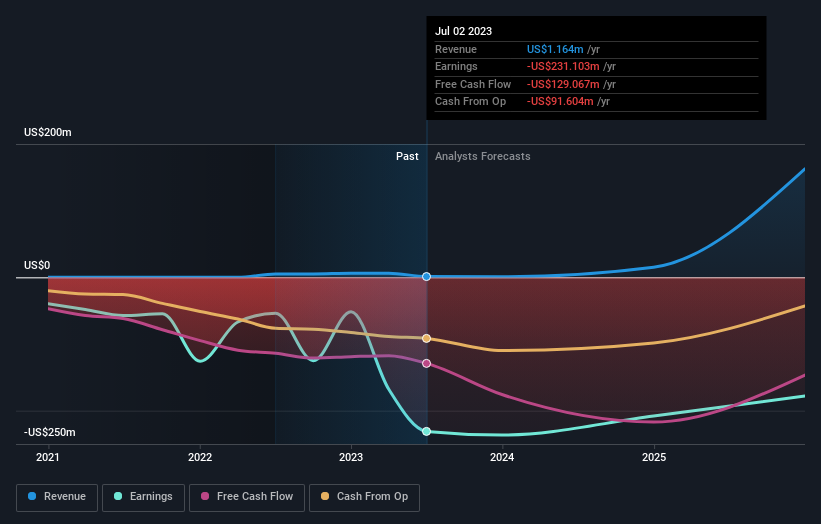Select the 2021 x-axis label
The height and width of the screenshot is (524, 821).
point(48,458)
